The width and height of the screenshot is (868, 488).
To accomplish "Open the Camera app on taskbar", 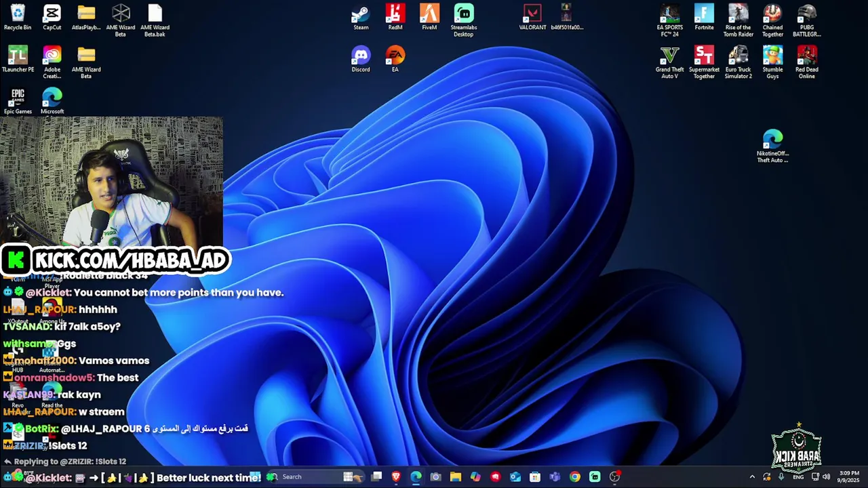I will coord(435,476).
